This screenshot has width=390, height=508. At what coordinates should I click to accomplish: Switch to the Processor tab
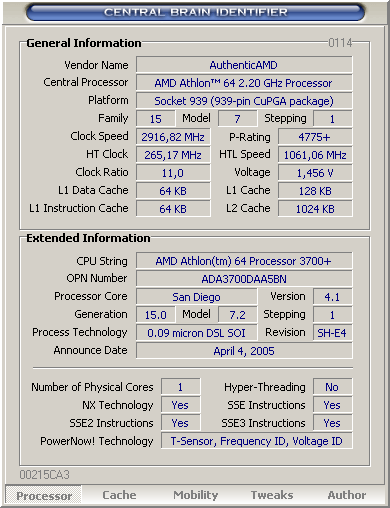click(44, 495)
